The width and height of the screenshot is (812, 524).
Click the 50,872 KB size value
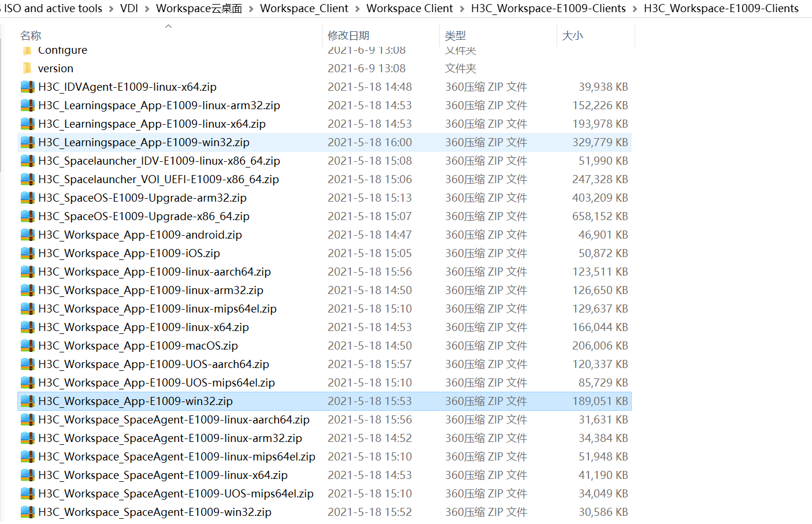tap(603, 253)
